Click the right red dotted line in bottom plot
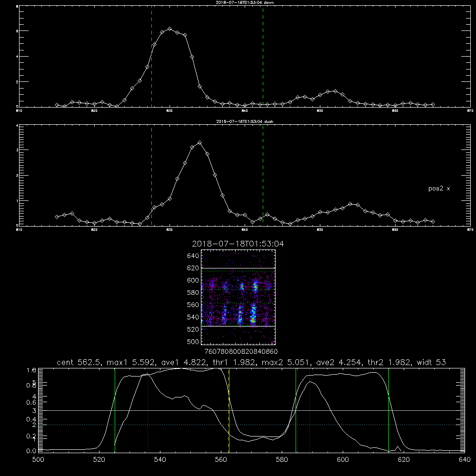 [x=310, y=410]
